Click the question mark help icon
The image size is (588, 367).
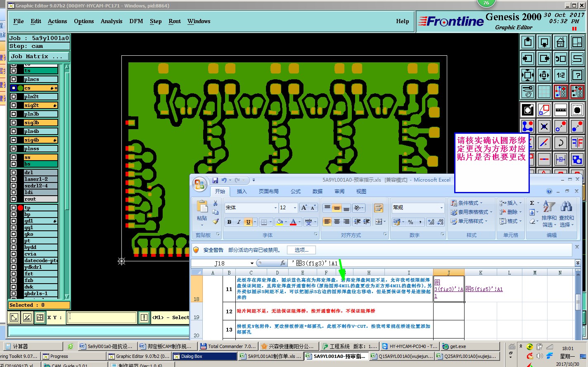coord(577,75)
